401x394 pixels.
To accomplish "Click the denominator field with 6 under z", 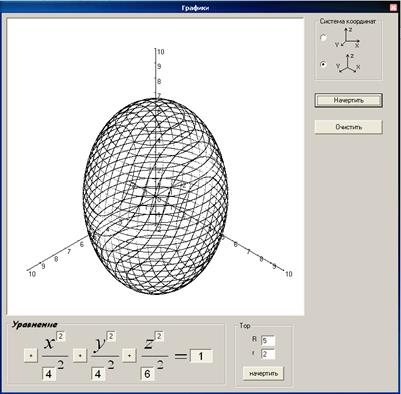I will [147, 374].
